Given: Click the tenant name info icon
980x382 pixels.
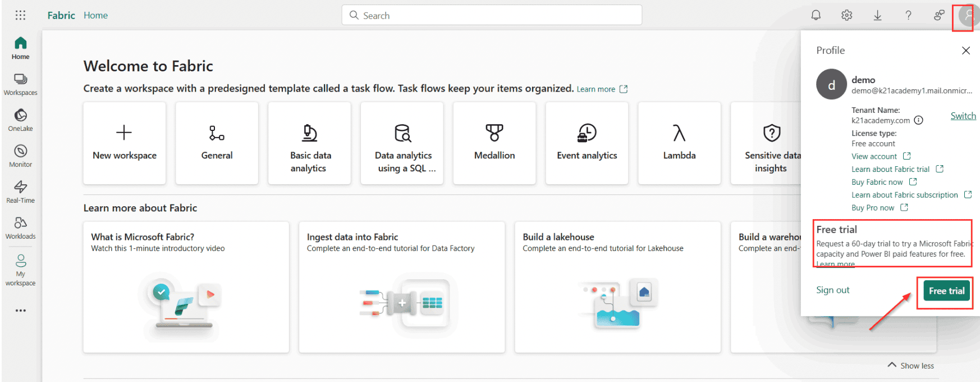Looking at the screenshot, I should (x=918, y=120).
